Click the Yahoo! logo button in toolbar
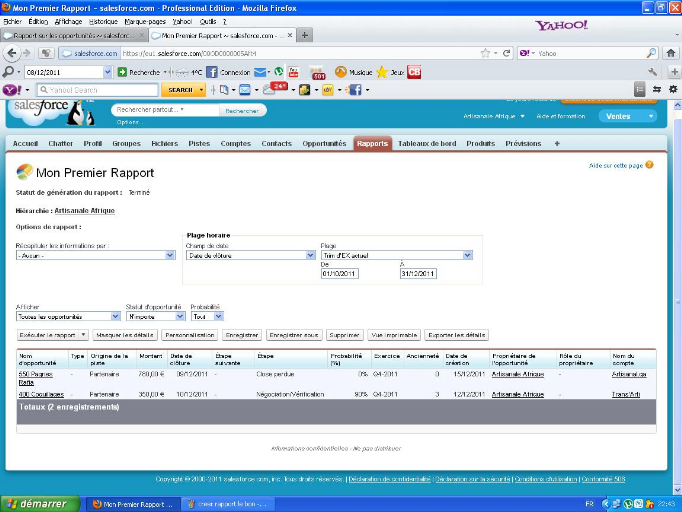The height and width of the screenshot is (512, 682). pos(12,90)
